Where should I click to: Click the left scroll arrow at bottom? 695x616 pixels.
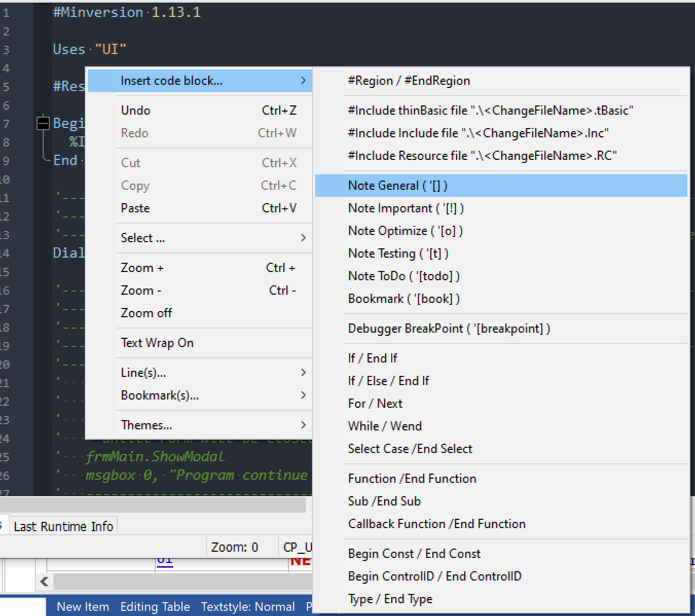pyautogui.click(x=44, y=582)
